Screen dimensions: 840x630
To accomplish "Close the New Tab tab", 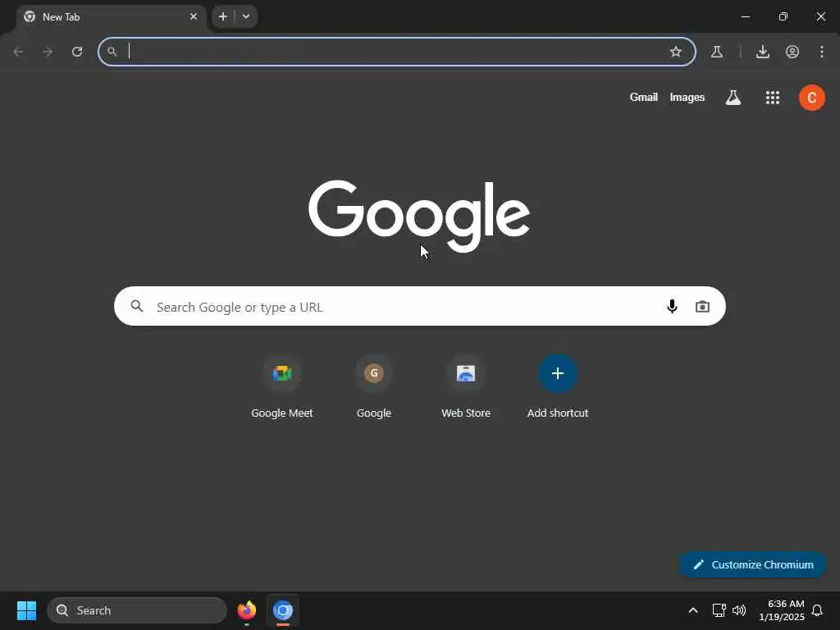I will 194,16.
